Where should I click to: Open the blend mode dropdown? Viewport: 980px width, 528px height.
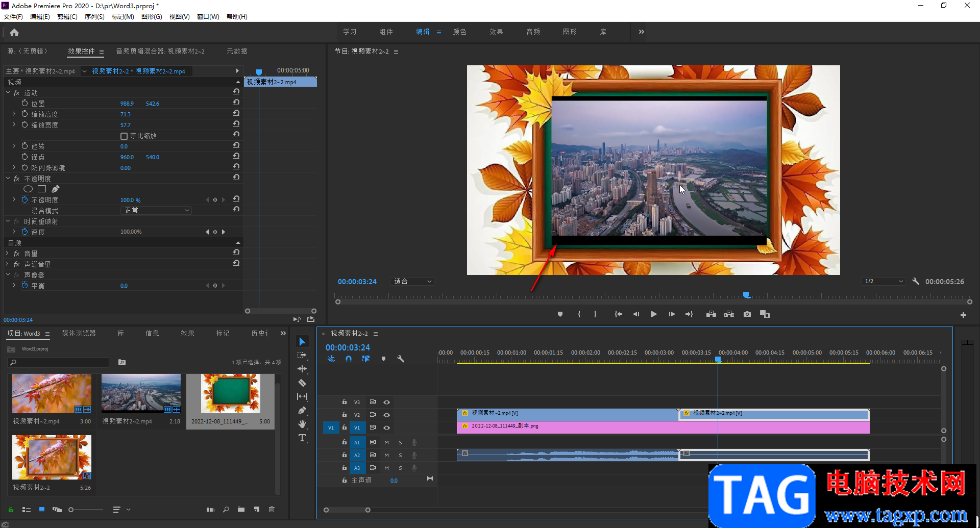point(156,210)
